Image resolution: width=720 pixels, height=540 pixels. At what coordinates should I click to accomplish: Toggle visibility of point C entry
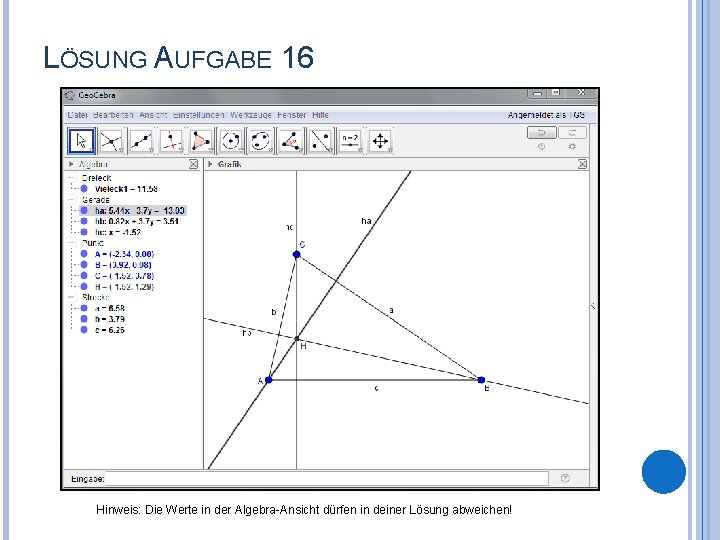(x=84, y=276)
